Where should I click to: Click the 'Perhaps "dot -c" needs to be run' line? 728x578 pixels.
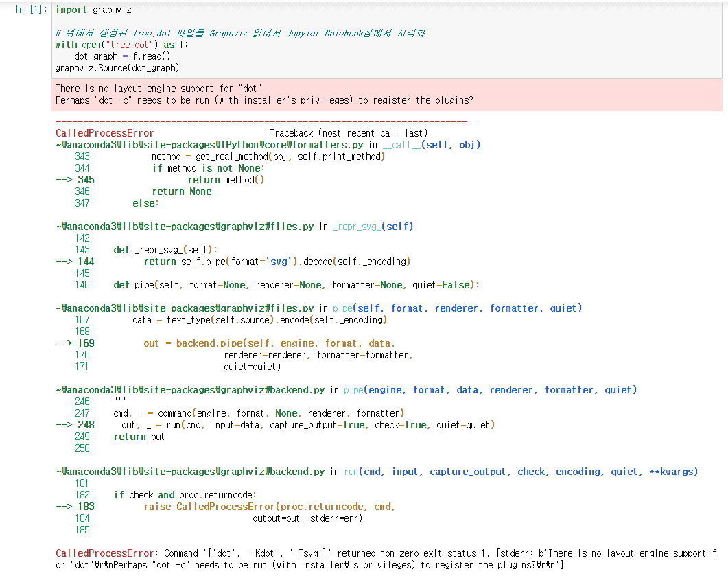tap(264, 100)
